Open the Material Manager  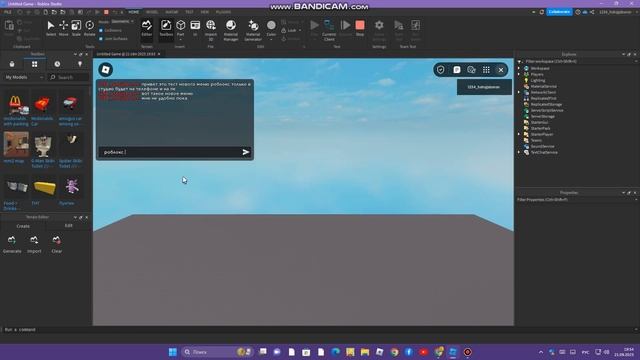[231, 30]
